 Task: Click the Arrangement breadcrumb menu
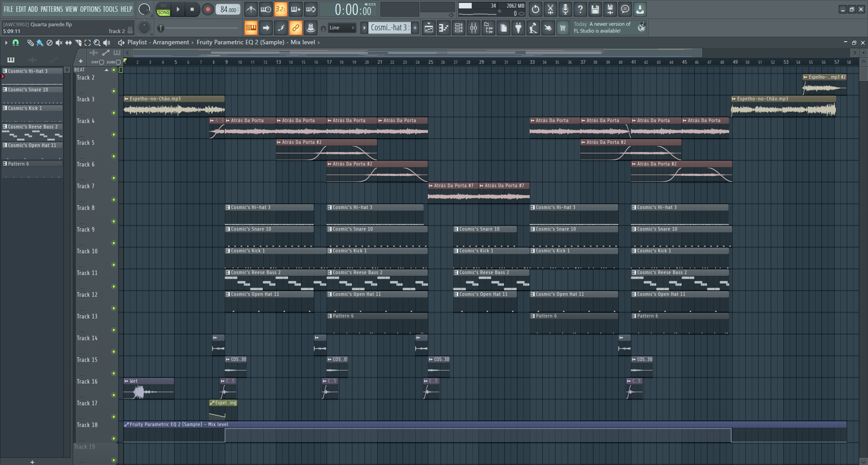(171, 42)
